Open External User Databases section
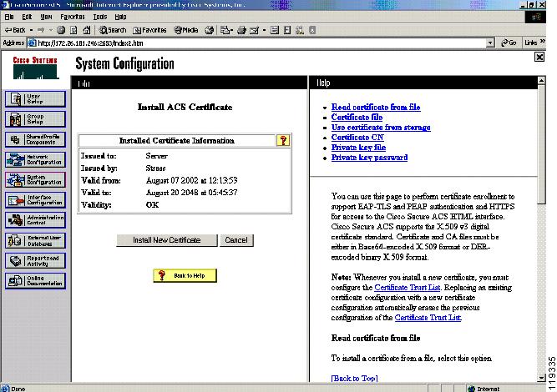The width and height of the screenshot is (557, 392). pos(35,240)
